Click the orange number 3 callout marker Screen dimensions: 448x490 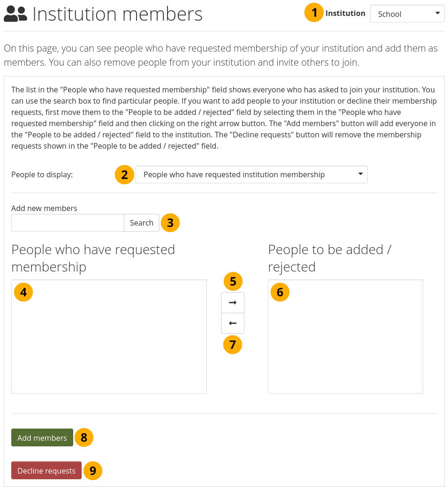point(170,223)
